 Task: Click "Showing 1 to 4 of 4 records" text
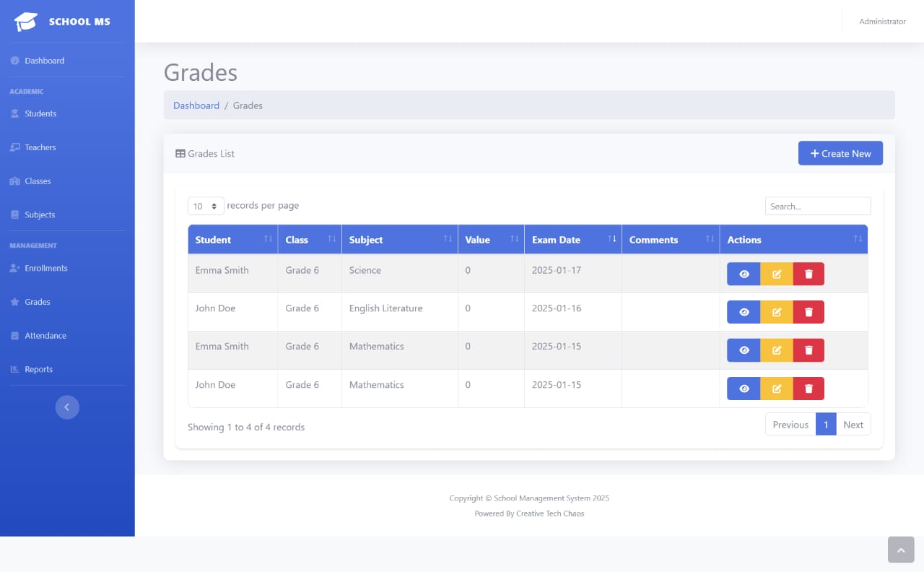coord(246,428)
